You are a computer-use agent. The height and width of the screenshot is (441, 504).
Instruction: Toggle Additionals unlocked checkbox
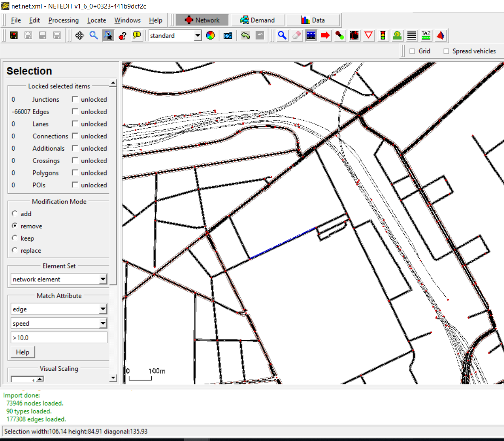pos(75,148)
